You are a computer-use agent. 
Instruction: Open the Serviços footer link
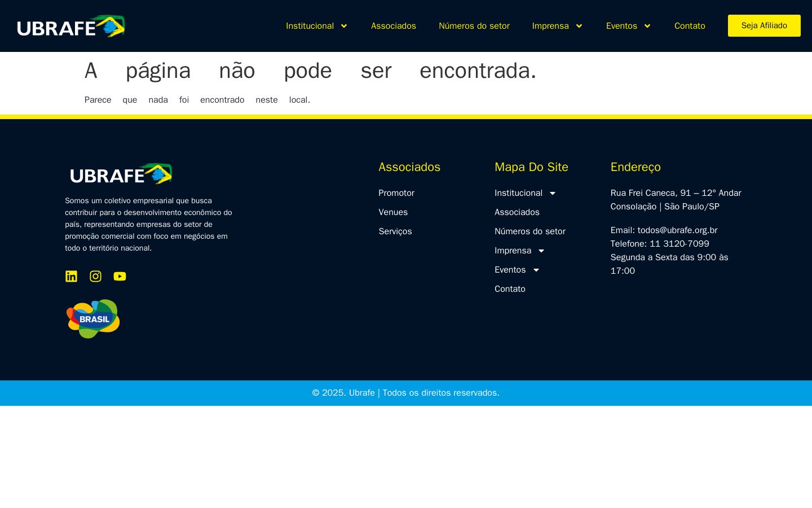pyautogui.click(x=395, y=231)
